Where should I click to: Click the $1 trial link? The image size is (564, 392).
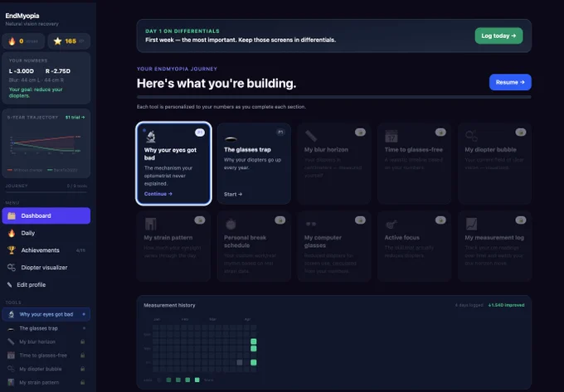click(x=75, y=117)
